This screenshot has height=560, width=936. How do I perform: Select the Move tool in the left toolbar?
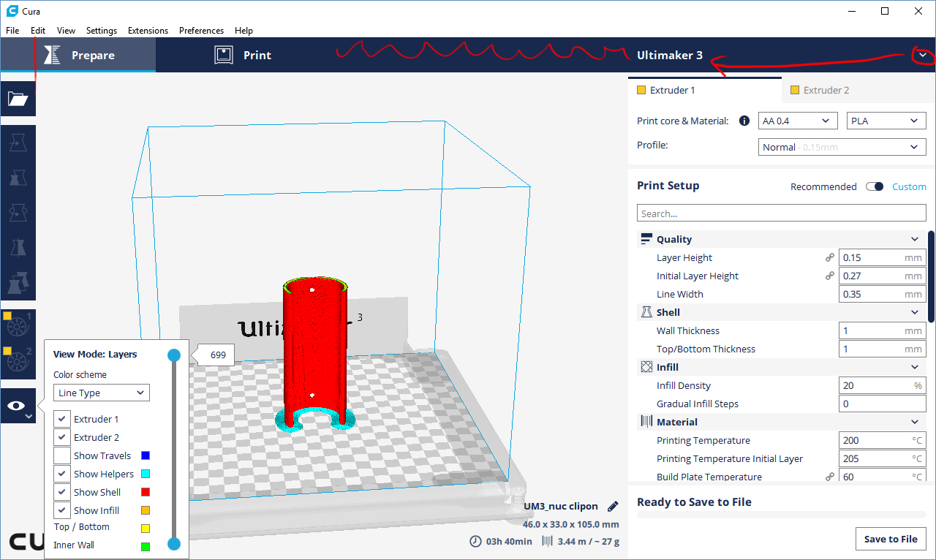coord(18,143)
